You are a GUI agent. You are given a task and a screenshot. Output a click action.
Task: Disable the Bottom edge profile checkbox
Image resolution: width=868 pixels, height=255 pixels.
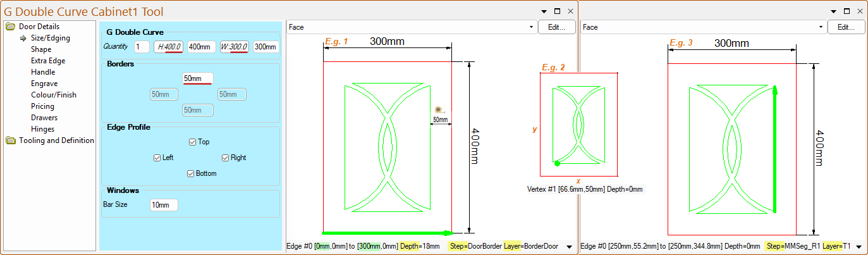click(x=190, y=173)
